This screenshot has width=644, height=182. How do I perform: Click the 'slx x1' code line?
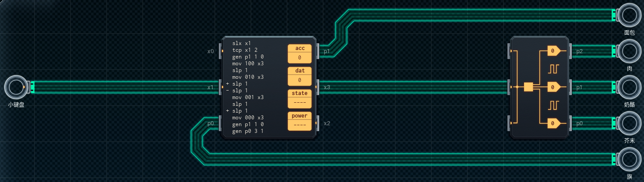click(x=242, y=43)
